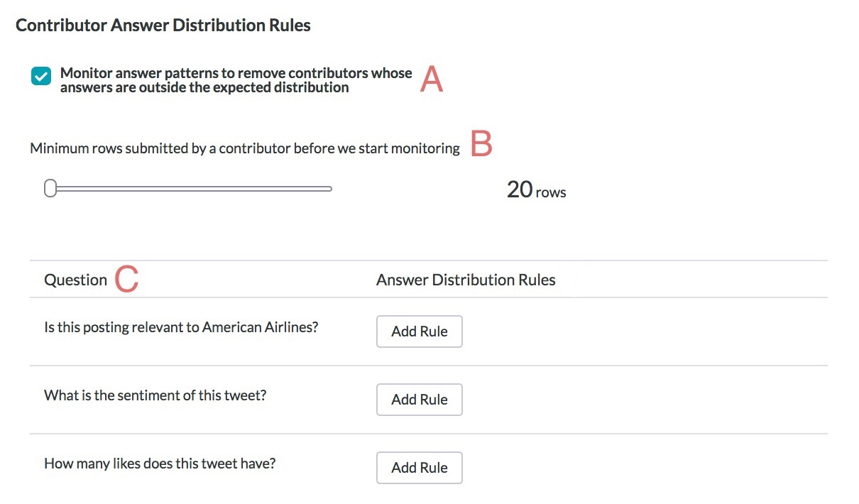Select the 'How many likes does this tweet have?' row
The width and height of the screenshot is (859, 504).
[x=429, y=468]
